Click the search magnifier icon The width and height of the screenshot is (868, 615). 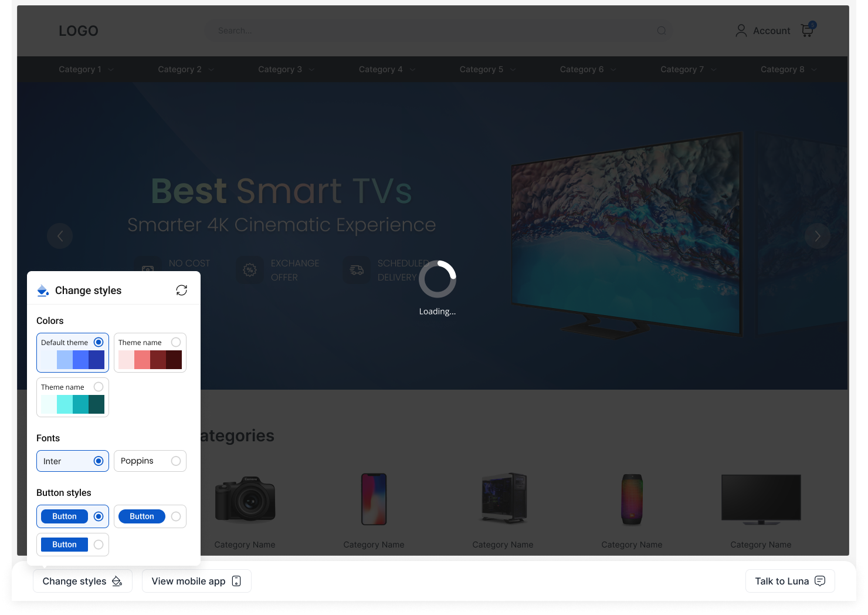[x=662, y=31]
